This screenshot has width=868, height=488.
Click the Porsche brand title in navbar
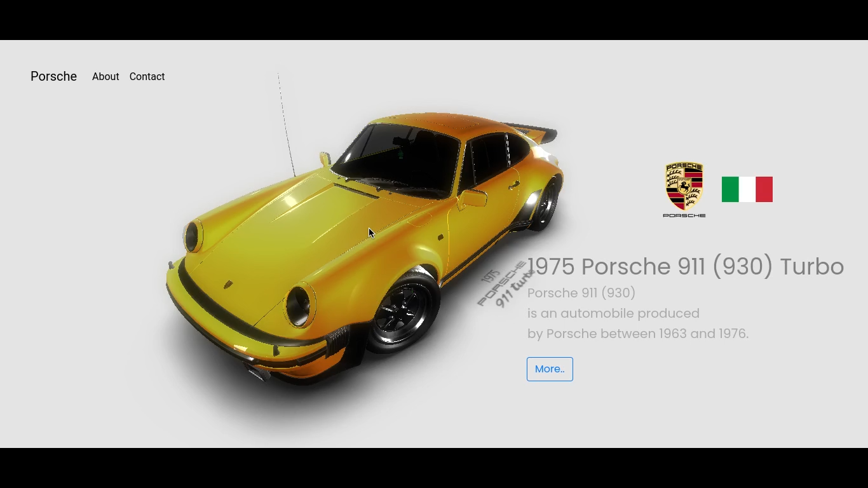pyautogui.click(x=53, y=76)
